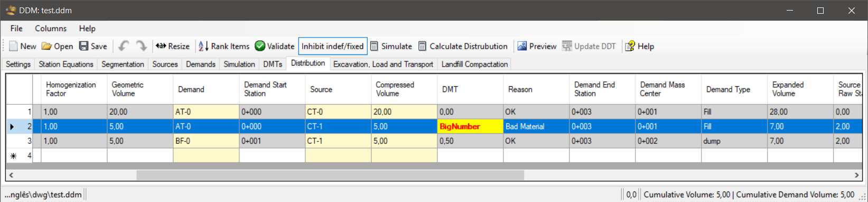Switch to the Station Equations tab
Screen dimensions: 868x202
(66, 64)
